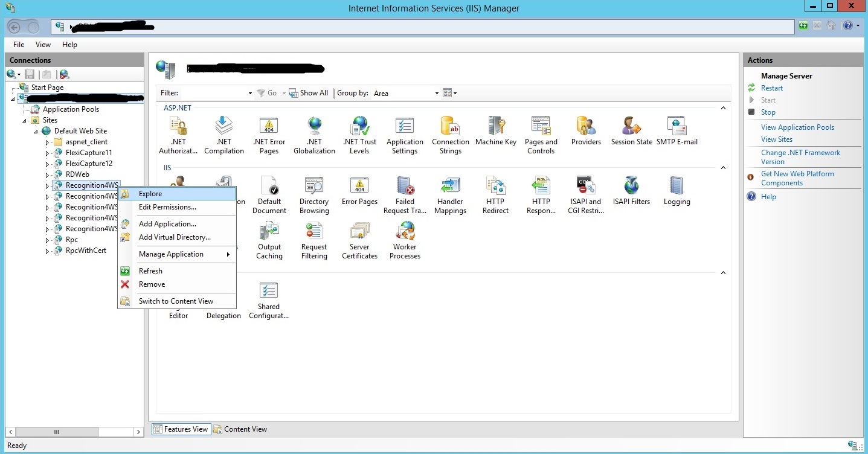Click the Save connections toolbar icon
This screenshot has height=454, width=868.
pos(30,74)
